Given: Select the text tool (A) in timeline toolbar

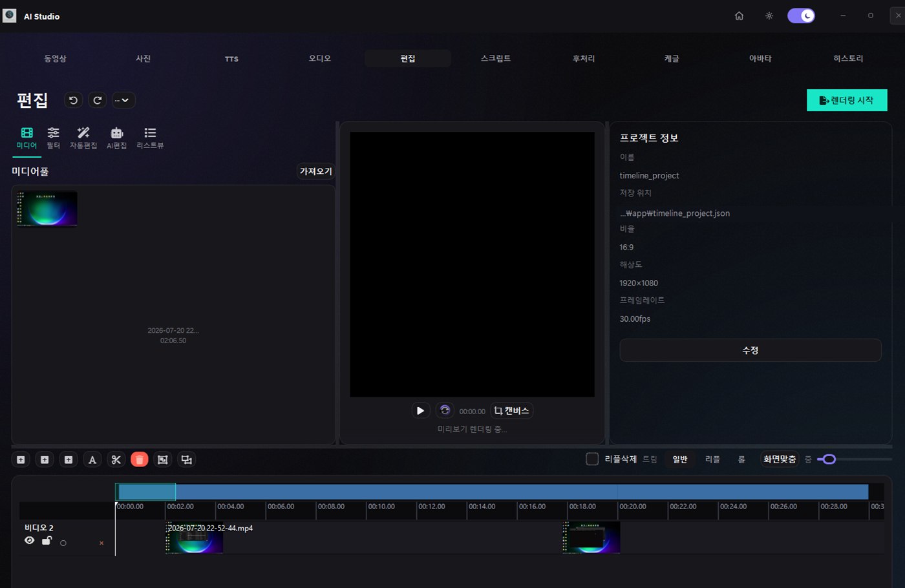Looking at the screenshot, I should 92,460.
